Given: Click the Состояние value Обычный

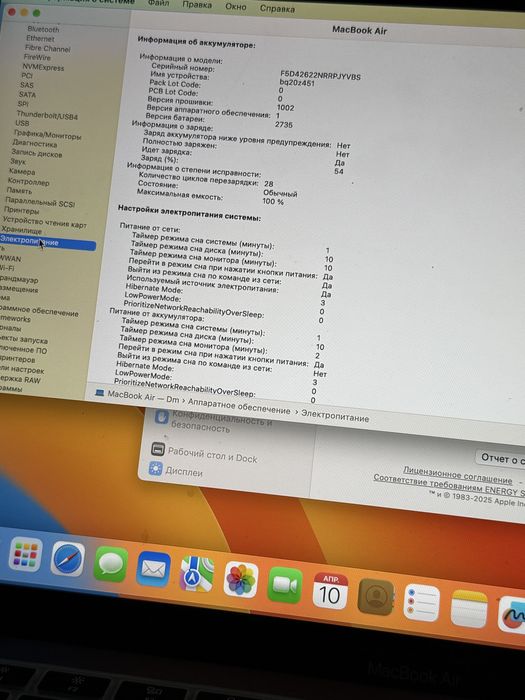Looking at the screenshot, I should 280,193.
